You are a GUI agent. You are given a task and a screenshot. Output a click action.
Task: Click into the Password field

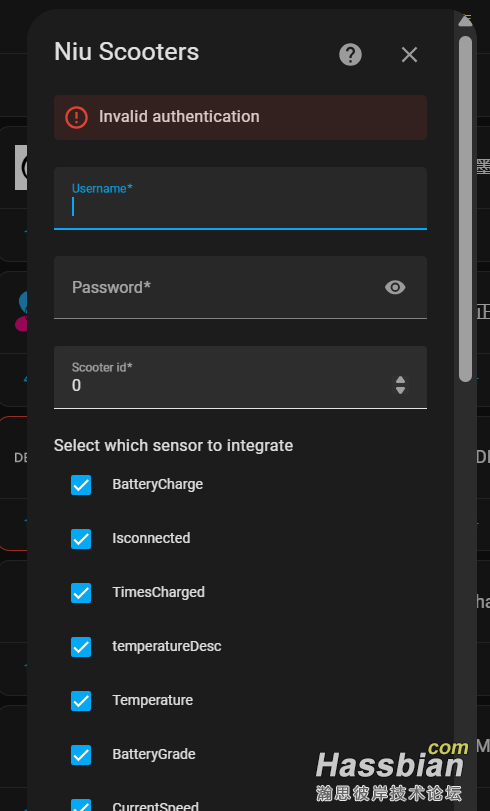click(240, 288)
